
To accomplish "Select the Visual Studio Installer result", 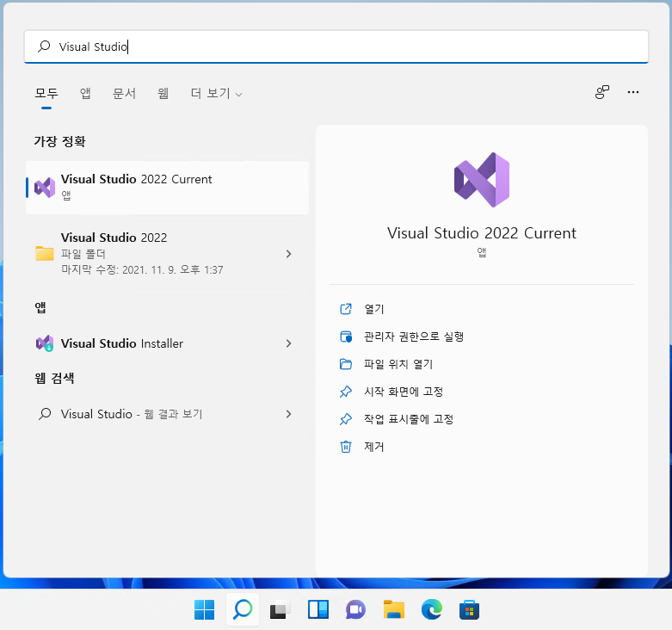I will coord(167,343).
